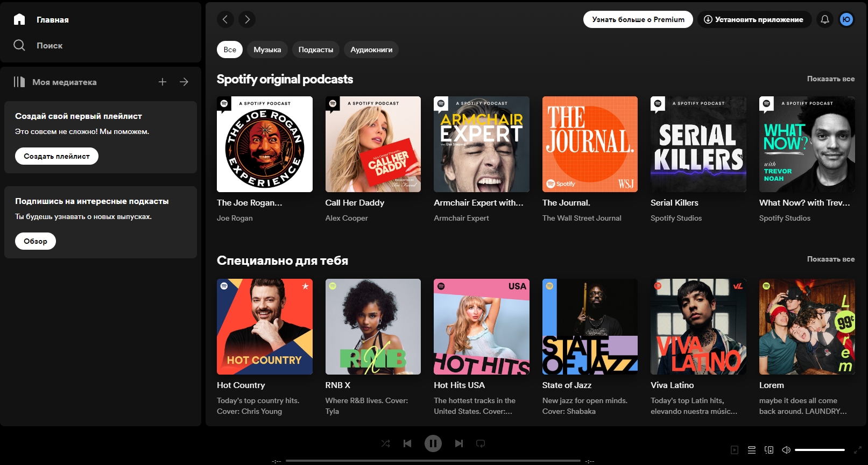Viewport: 868px width, 465px height.
Task: Open the Viva Latino playlist cover
Action: pyautogui.click(x=698, y=327)
